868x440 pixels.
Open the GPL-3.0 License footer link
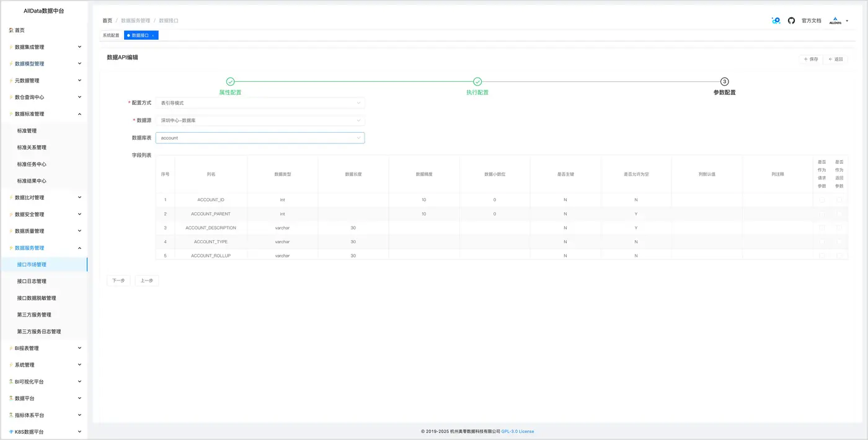518,431
